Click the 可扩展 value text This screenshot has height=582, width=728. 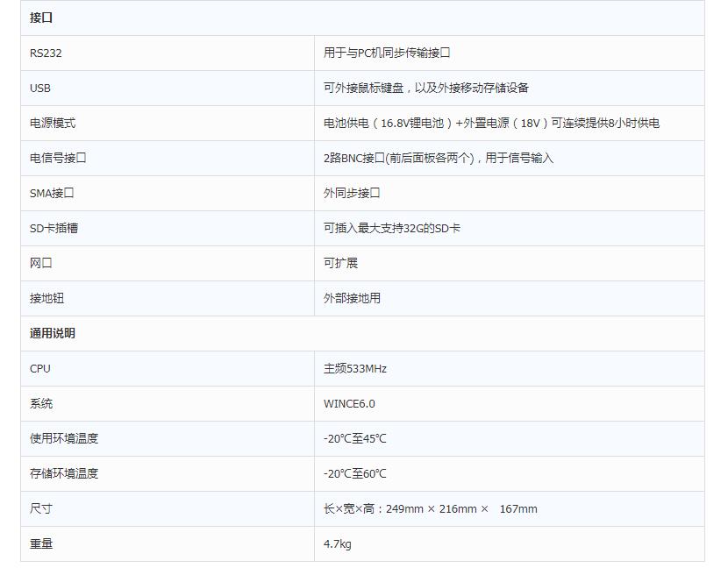[340, 263]
